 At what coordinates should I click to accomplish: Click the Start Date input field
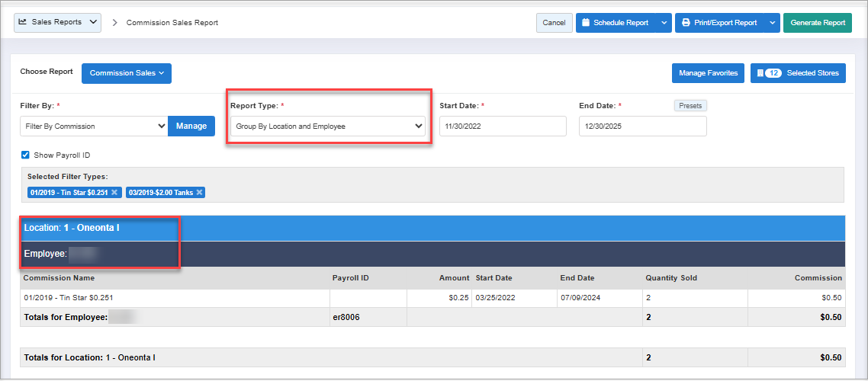(503, 126)
